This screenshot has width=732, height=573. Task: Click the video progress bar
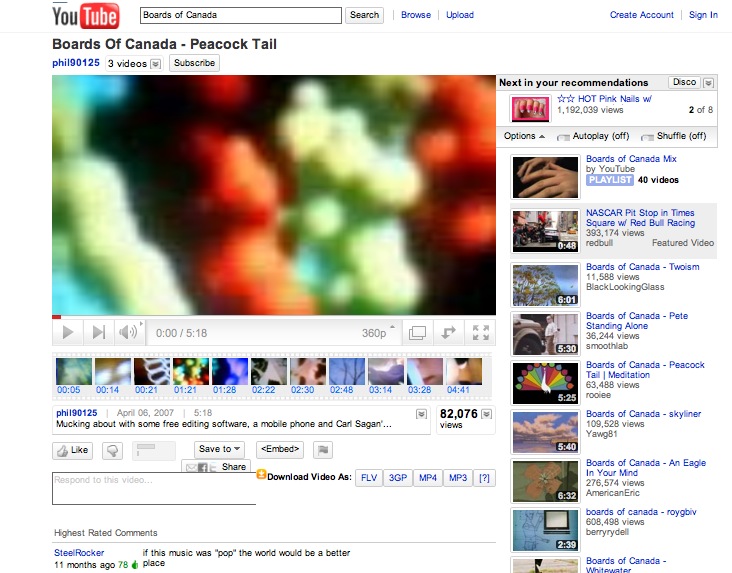274,317
